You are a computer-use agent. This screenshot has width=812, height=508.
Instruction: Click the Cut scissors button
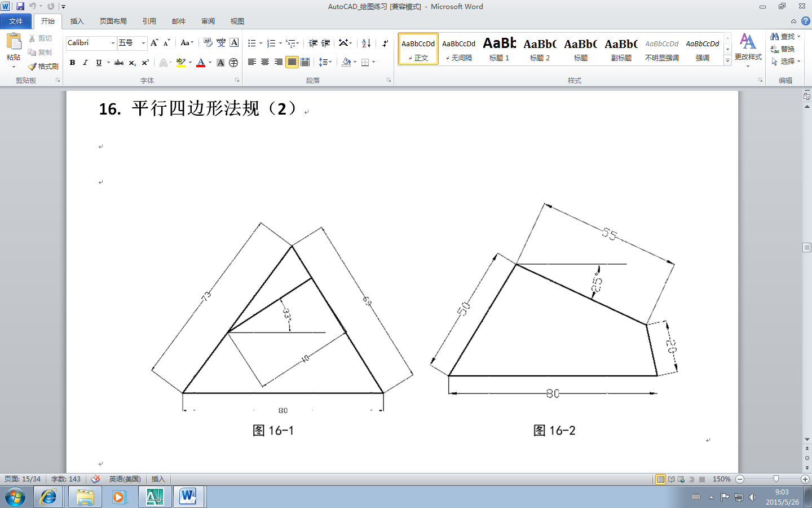[x=40, y=38]
